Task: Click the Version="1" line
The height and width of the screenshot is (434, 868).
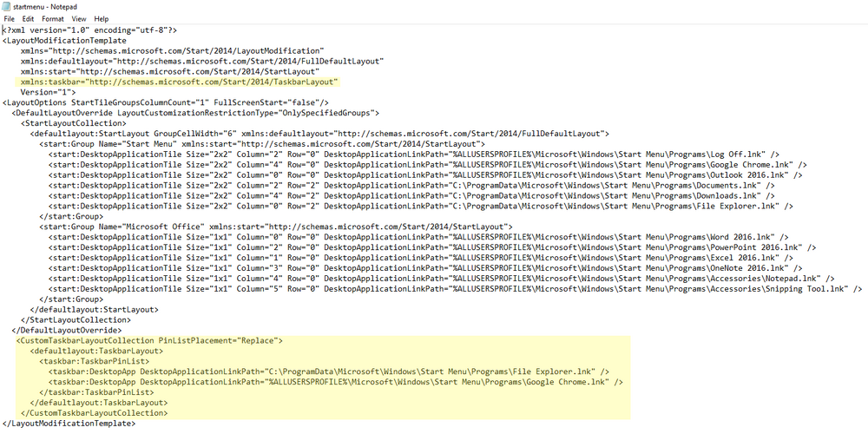Action: (x=48, y=92)
